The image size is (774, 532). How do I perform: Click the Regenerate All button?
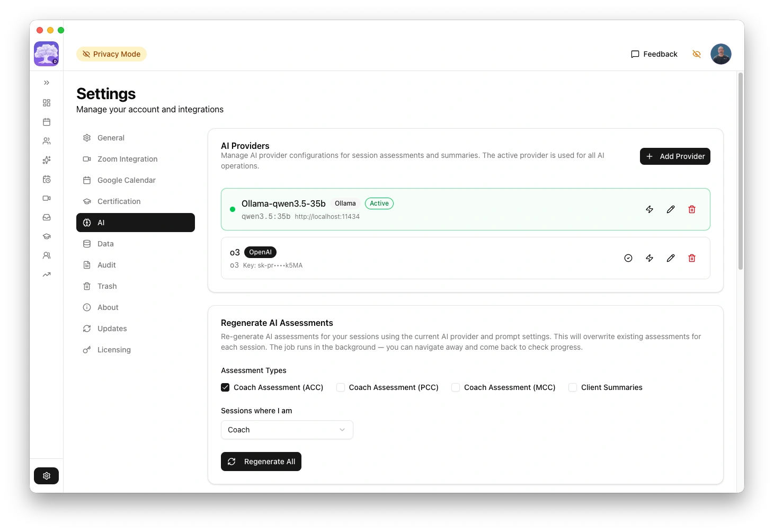pos(261,461)
